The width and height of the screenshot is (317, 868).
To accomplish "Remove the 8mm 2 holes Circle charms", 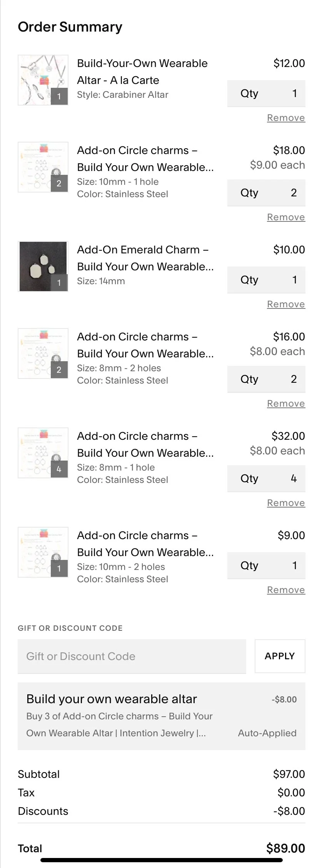I will click(286, 404).
